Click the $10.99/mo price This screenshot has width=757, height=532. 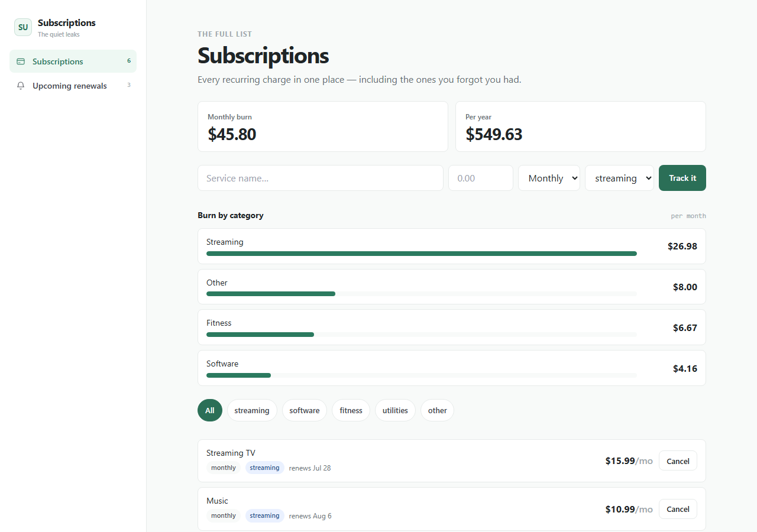(x=629, y=509)
